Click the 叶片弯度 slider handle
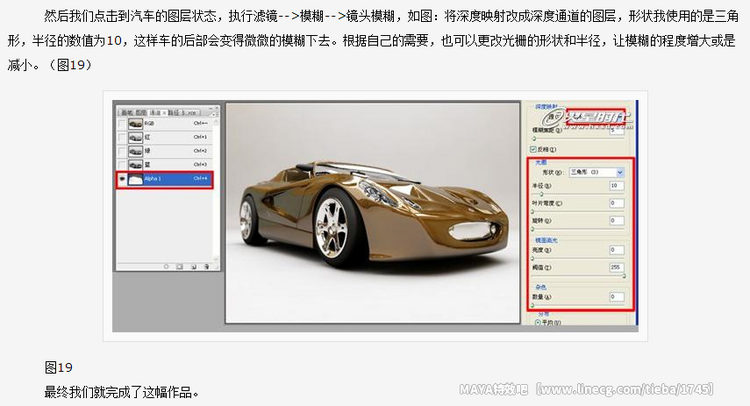 click(532, 211)
